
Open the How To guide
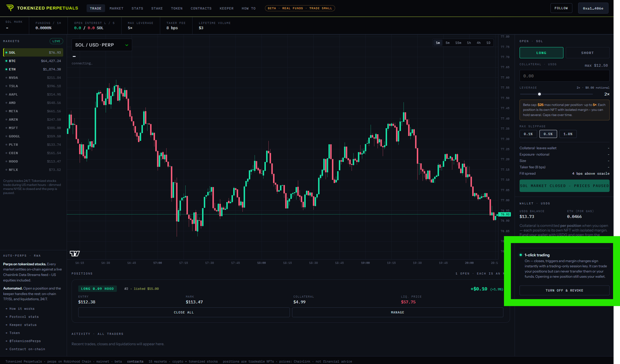(x=249, y=8)
